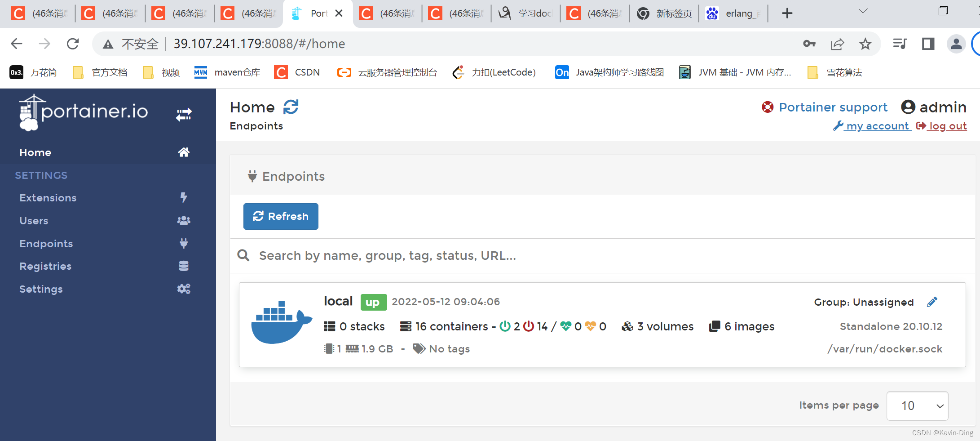Image resolution: width=980 pixels, height=441 pixels.
Task: Open the 力扣(LeetCode) bookmark
Action: pos(494,72)
